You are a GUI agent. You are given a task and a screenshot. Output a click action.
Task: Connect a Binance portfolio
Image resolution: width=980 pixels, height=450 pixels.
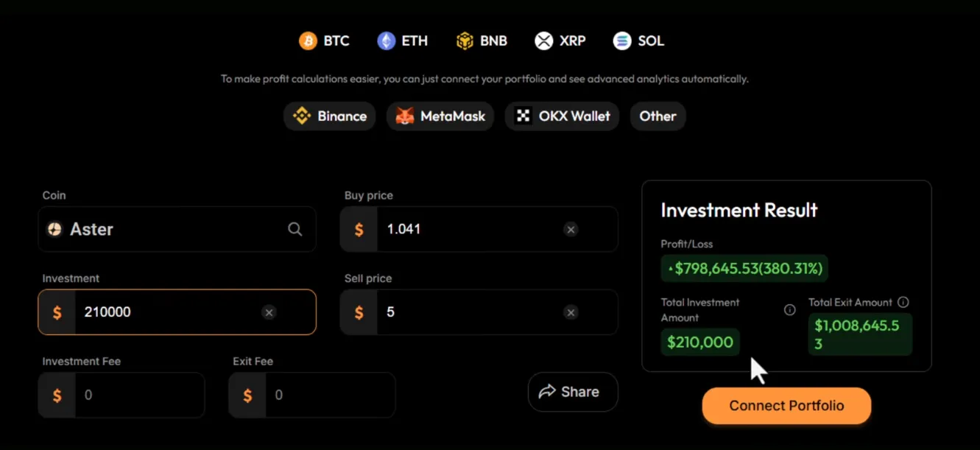click(330, 116)
